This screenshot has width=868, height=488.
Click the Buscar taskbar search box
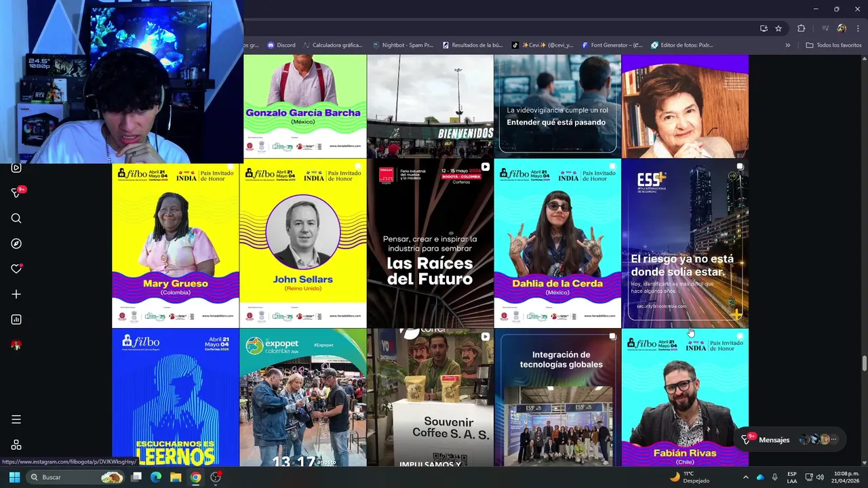pyautogui.click(x=77, y=477)
